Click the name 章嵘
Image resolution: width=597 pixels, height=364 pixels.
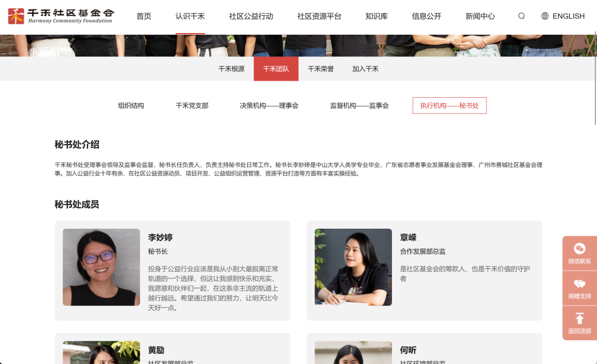point(408,238)
